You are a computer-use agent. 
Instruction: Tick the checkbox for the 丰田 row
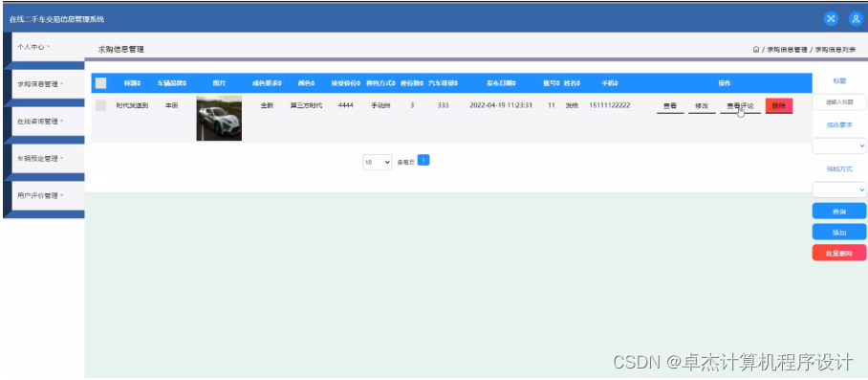(x=100, y=105)
